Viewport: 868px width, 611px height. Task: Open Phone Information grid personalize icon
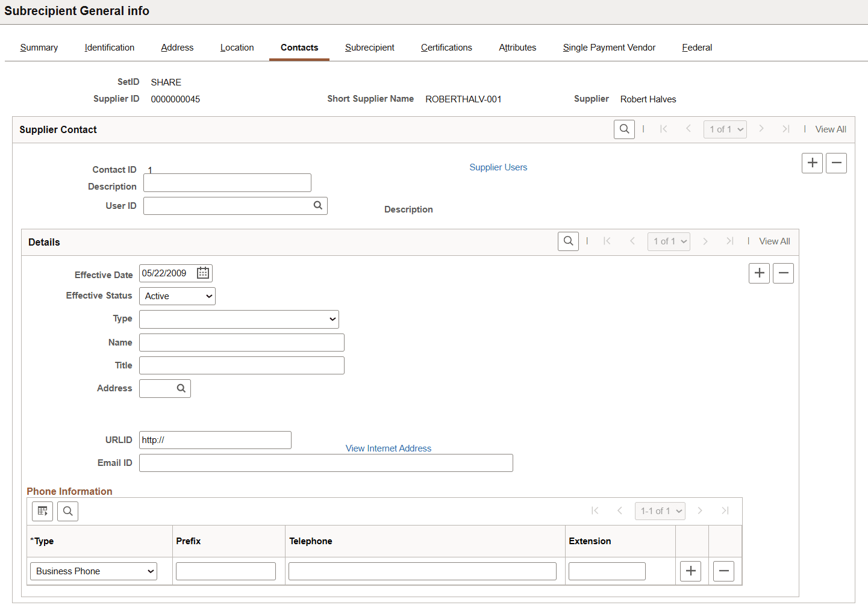click(x=42, y=511)
